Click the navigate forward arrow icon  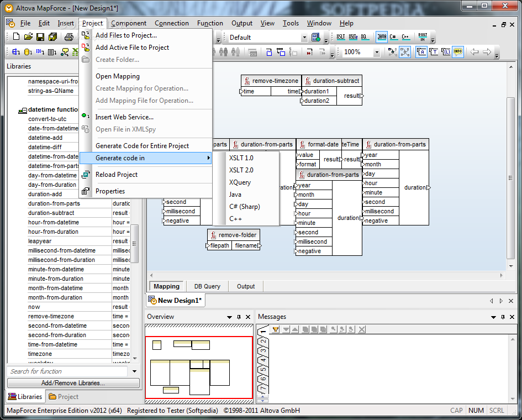point(487,52)
